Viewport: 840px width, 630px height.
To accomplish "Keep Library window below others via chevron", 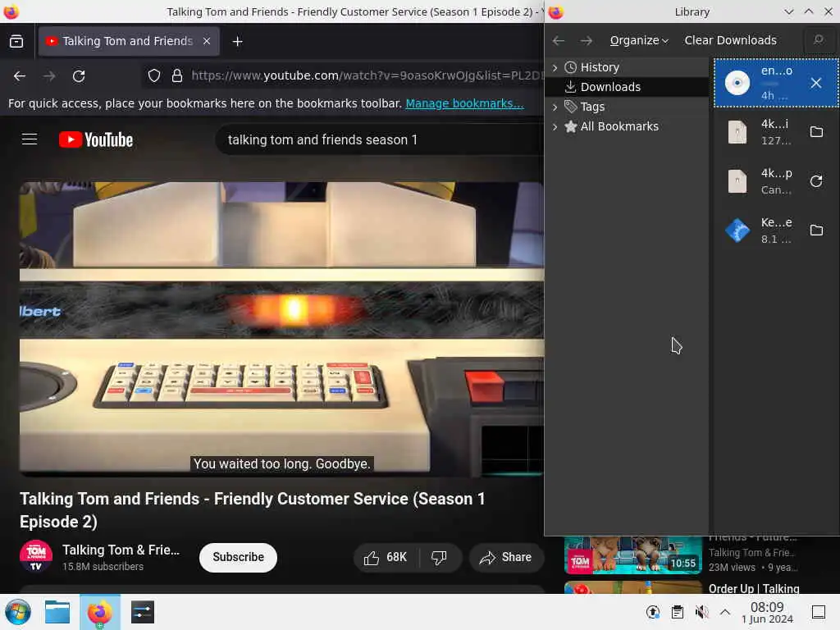I will (x=788, y=11).
